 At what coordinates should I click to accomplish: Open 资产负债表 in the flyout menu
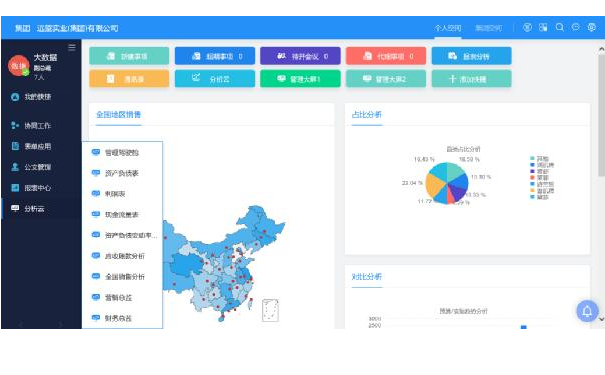point(122,173)
